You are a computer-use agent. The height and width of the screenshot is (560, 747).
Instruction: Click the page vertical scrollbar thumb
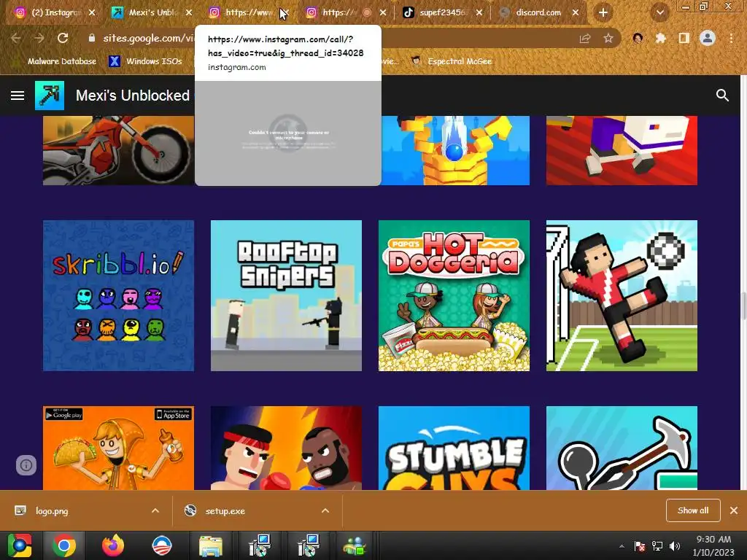coord(743,306)
